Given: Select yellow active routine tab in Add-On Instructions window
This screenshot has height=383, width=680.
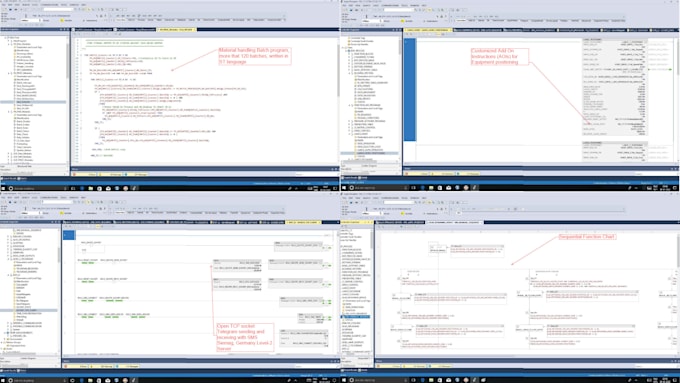Looking at the screenshot, I should pyautogui.click(x=428, y=30).
